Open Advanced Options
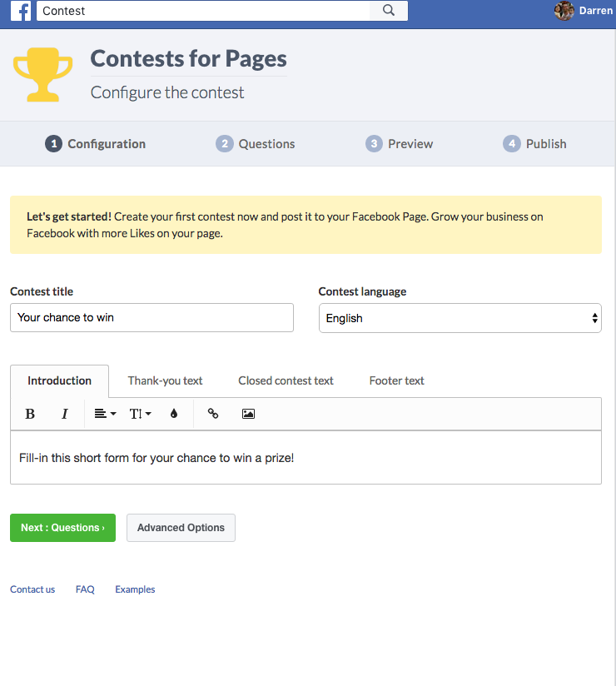Viewport: 616px width, 686px height. pyautogui.click(x=181, y=528)
